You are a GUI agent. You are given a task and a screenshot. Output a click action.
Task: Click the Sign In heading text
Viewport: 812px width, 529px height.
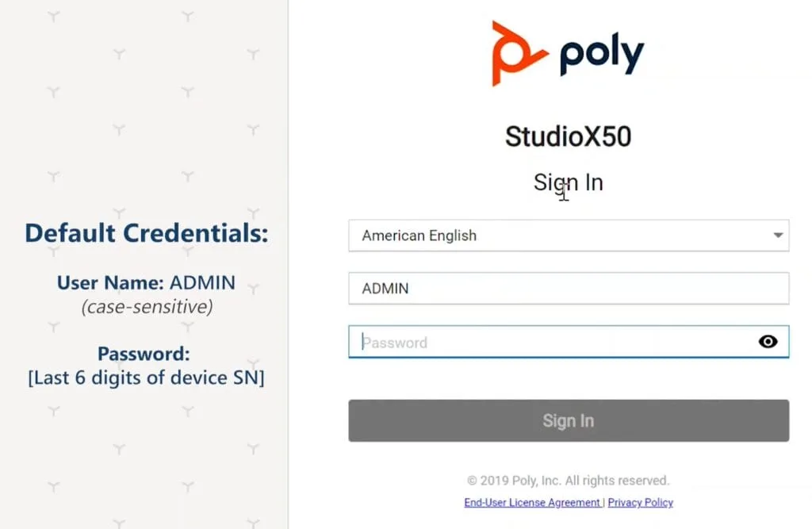tap(568, 182)
